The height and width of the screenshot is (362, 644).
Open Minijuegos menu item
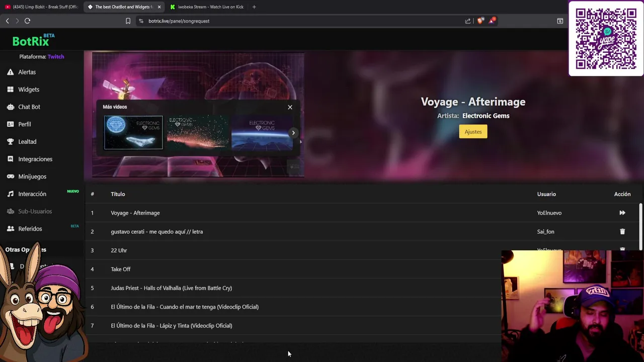32,176
